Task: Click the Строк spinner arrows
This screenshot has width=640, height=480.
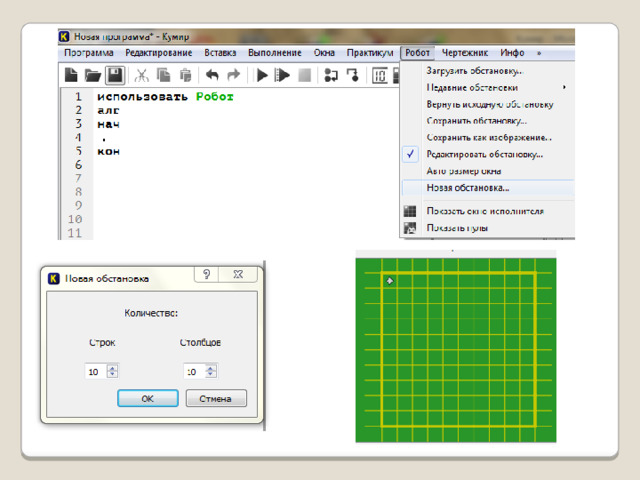Action: (112, 371)
